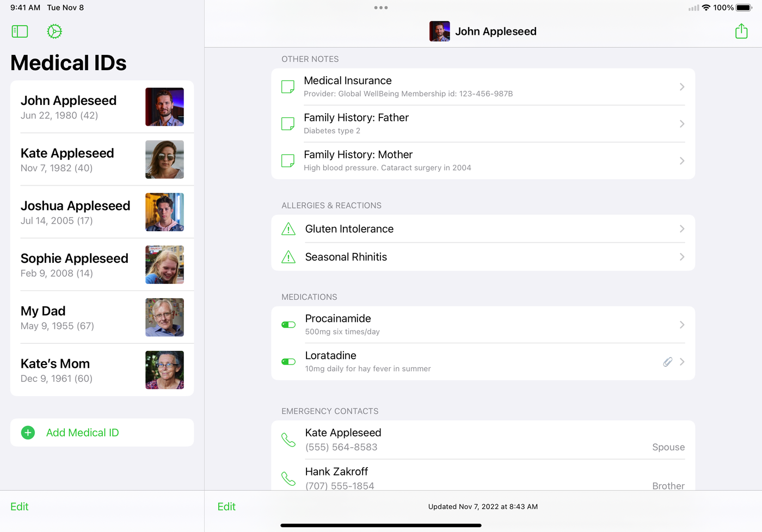The width and height of the screenshot is (762, 532).
Task: Click the paperclip attachment icon on Loratadine
Action: 667,362
